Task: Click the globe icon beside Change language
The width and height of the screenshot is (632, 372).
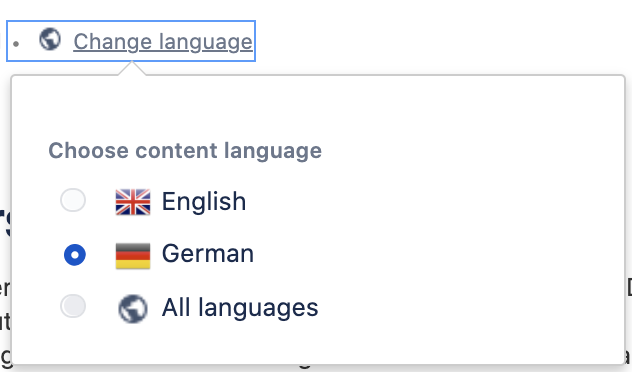Action: (x=50, y=39)
